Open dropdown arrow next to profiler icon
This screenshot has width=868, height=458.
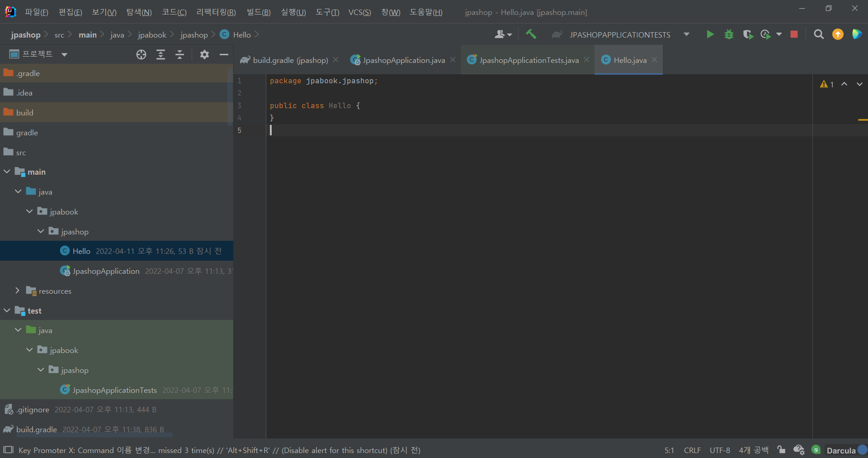tap(779, 34)
